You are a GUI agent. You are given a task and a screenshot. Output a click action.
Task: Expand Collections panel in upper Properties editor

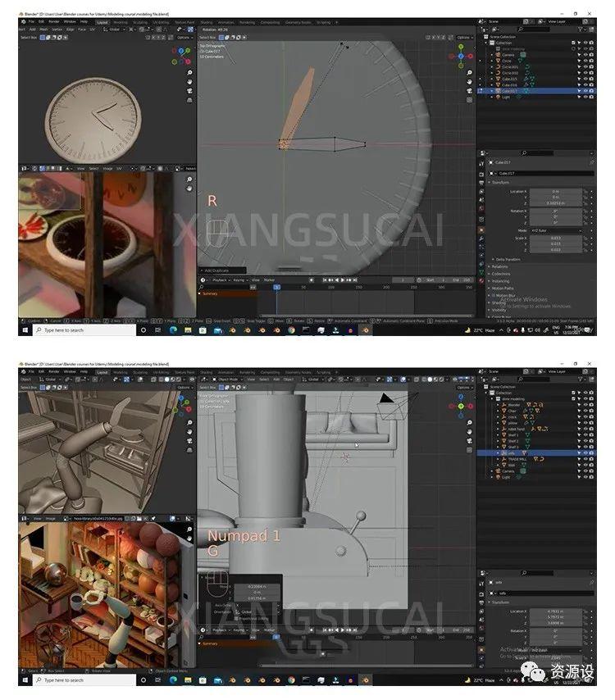(499, 274)
